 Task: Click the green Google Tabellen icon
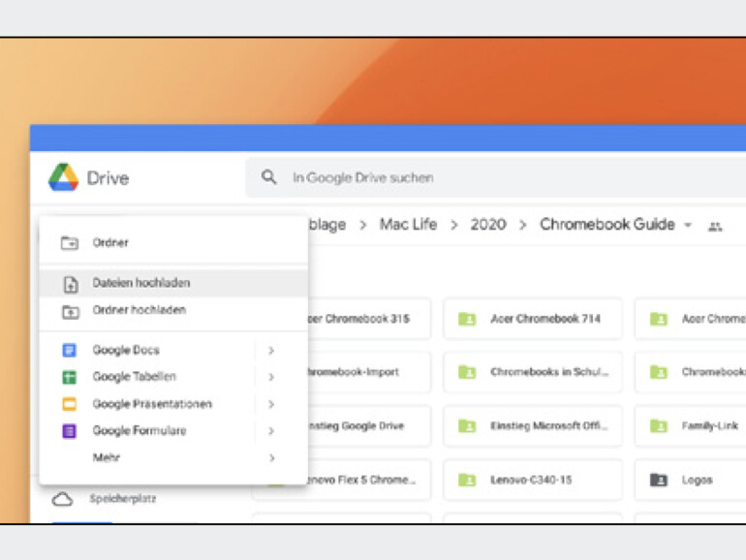[x=70, y=377]
